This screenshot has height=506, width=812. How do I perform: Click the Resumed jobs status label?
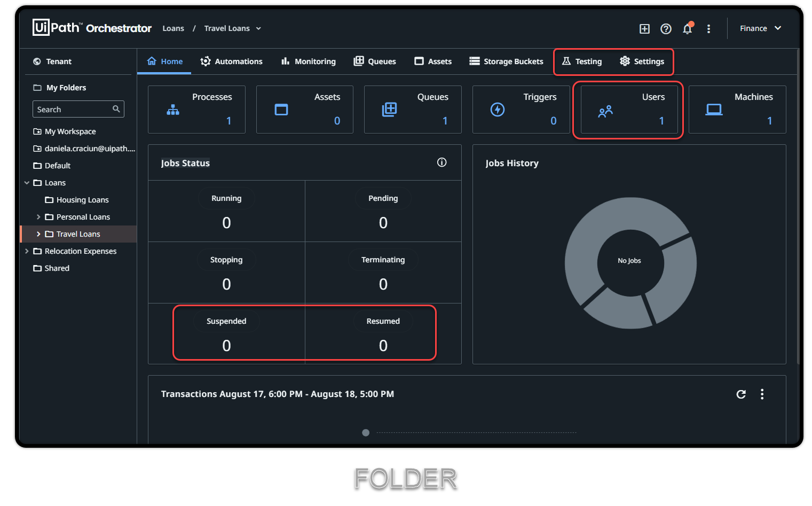click(x=383, y=321)
